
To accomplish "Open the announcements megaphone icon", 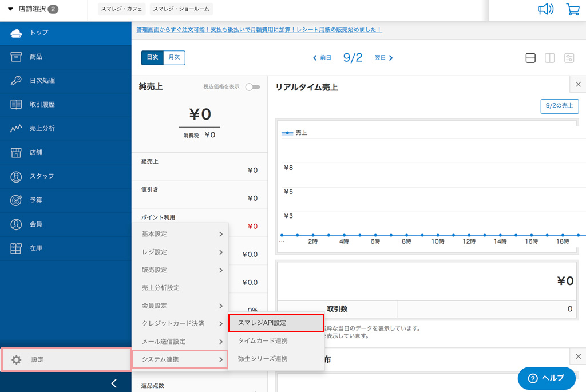I will pyautogui.click(x=545, y=9).
